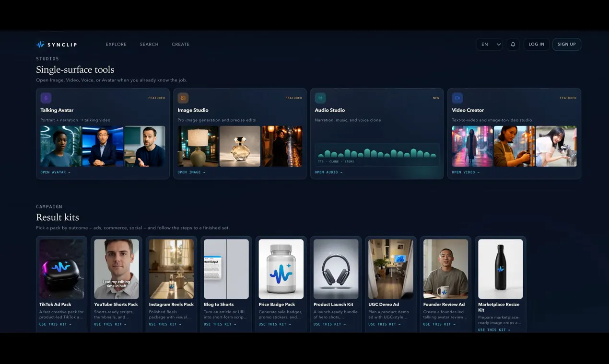609x364 pixels.
Task: Click the Audio Studio card icon
Action: [x=320, y=98]
